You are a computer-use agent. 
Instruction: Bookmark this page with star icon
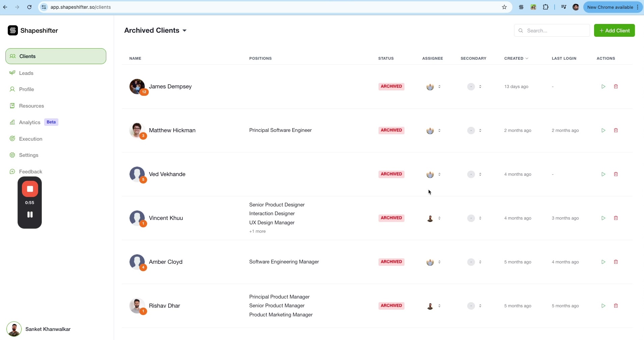pyautogui.click(x=504, y=7)
